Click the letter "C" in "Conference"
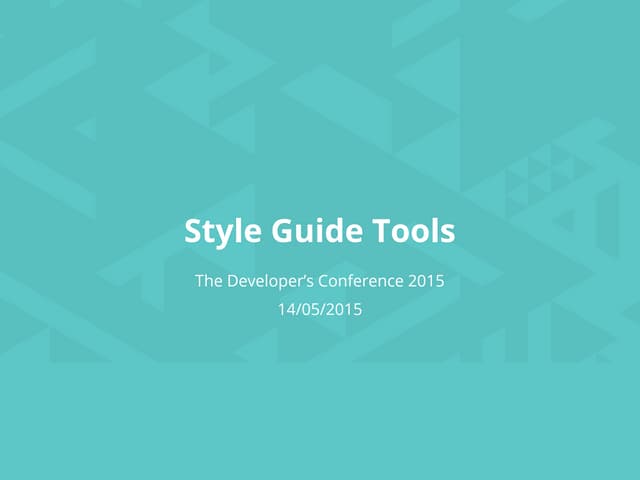640x480 pixels. 325,282
